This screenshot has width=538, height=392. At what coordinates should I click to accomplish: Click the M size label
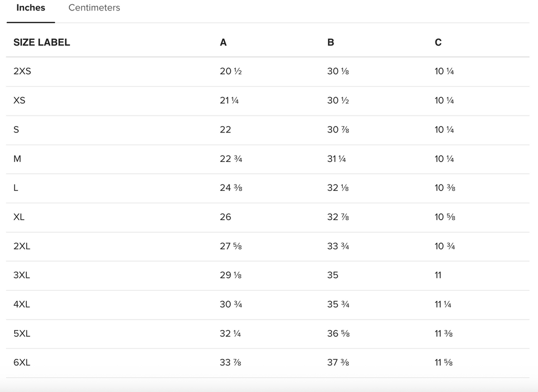point(17,159)
